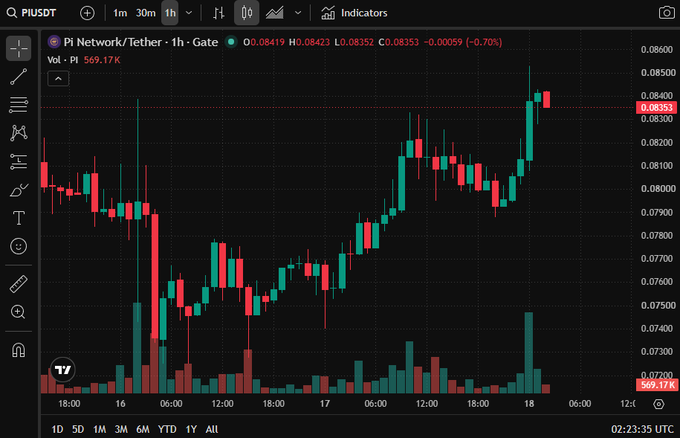Set range to YTD
The width and height of the screenshot is (680, 438).
click(167, 429)
